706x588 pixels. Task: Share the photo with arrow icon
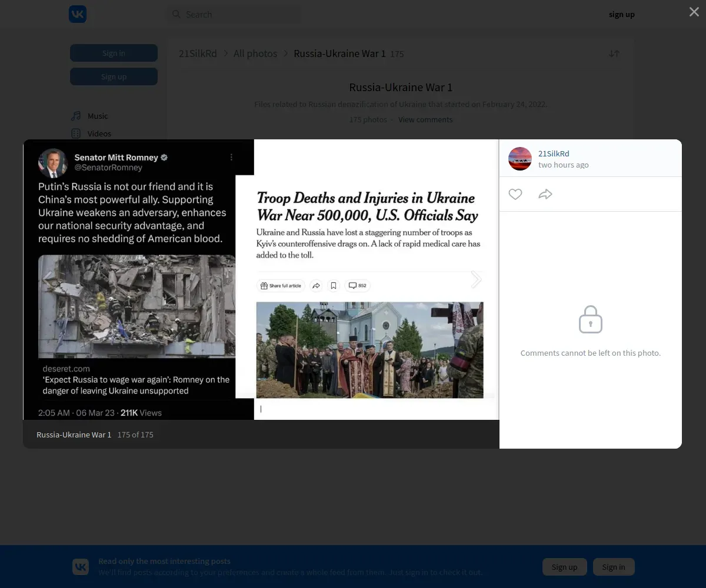[545, 194]
